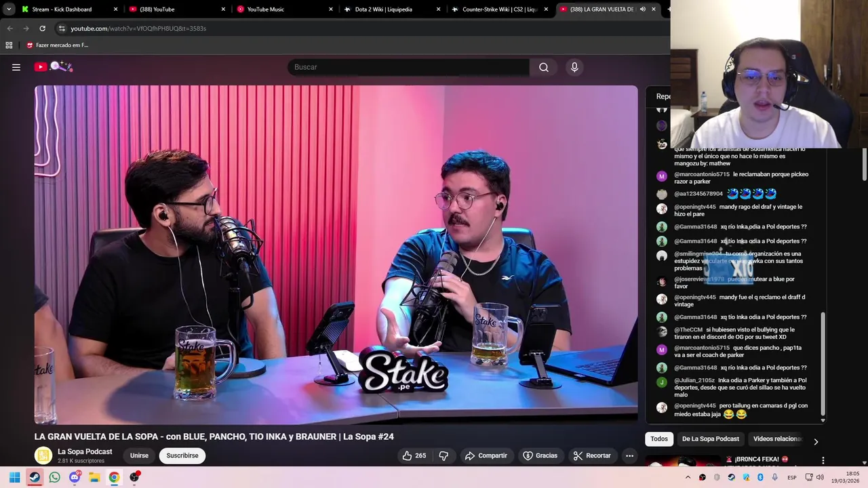The width and height of the screenshot is (868, 488).
Task: Click the page's vertical scrollbar
Action: tap(865, 163)
